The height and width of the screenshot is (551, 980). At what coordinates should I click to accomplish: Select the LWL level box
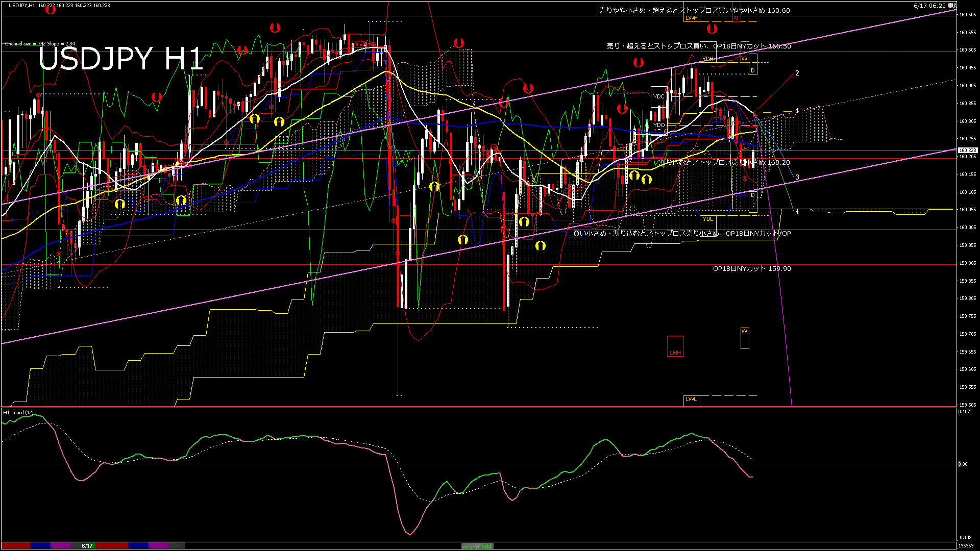[692, 400]
